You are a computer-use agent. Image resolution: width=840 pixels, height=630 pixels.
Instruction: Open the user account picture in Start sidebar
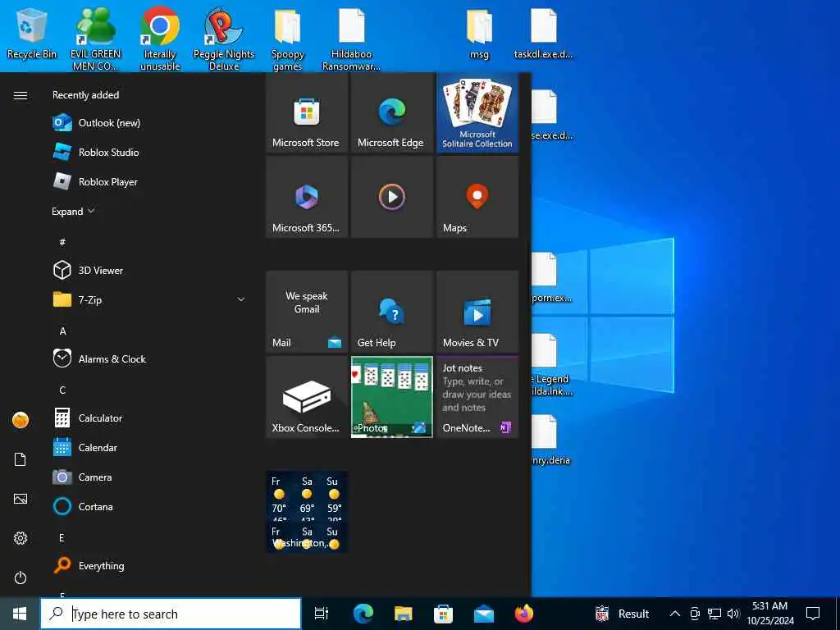tap(21, 420)
